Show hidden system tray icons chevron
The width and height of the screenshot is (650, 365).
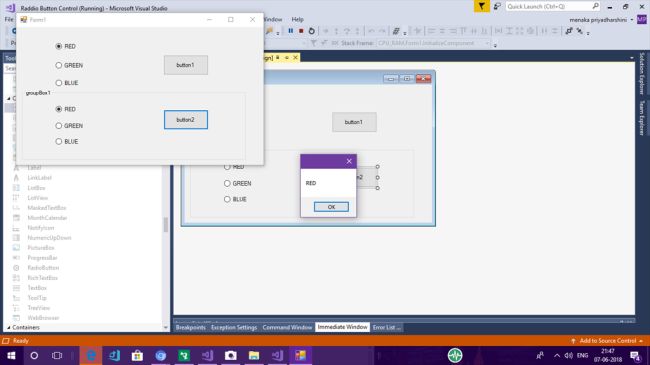557,355
